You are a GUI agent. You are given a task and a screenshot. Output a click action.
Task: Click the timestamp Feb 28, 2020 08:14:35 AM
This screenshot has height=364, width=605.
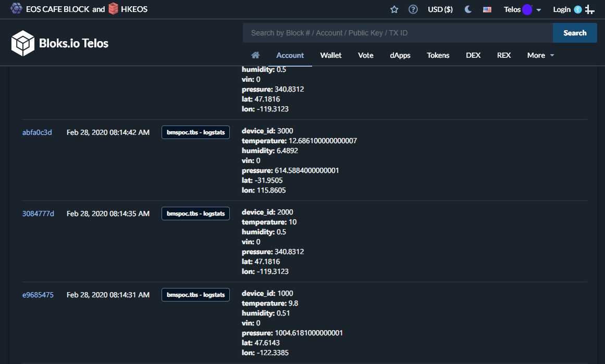tap(108, 214)
